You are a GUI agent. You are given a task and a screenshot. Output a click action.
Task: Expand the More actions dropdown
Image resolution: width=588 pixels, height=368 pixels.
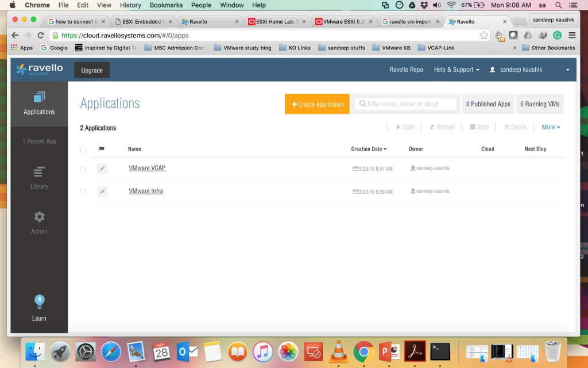(551, 127)
